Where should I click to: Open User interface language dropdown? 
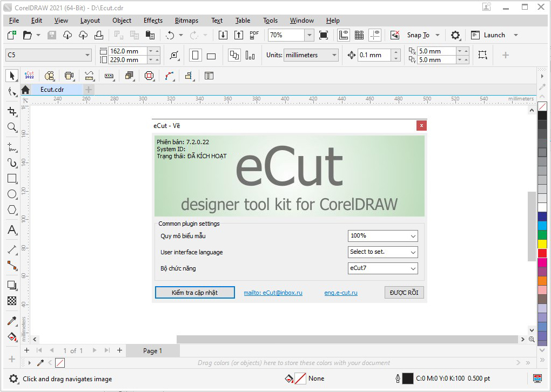point(382,252)
